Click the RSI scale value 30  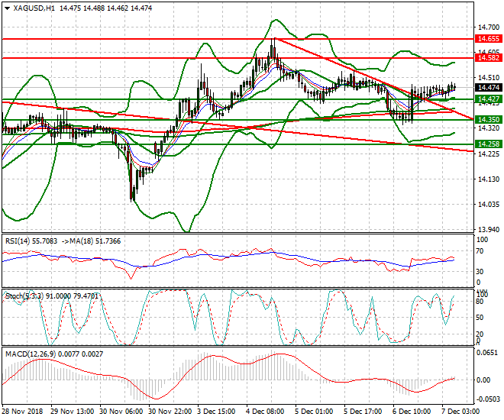pos(480,272)
